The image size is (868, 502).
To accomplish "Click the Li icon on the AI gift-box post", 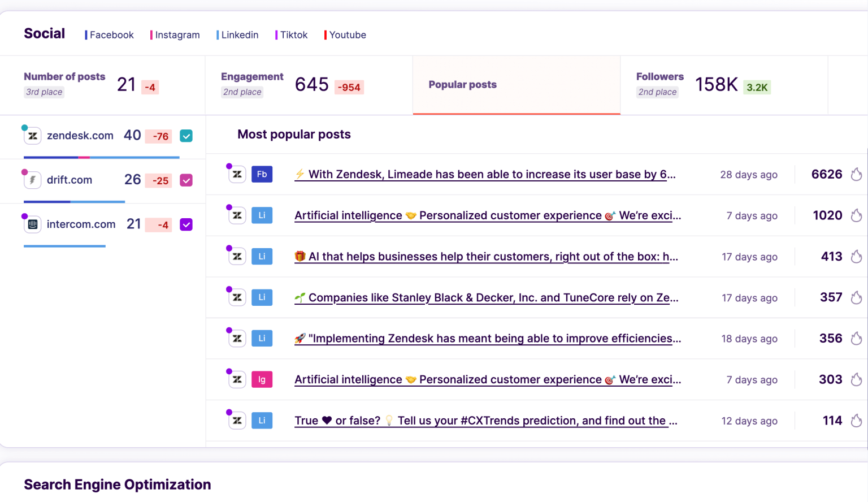I will point(262,256).
